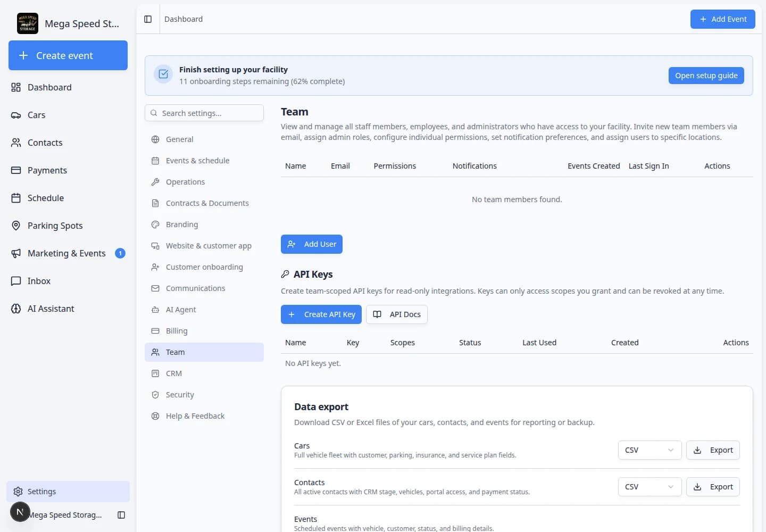Click the Operations wrench icon
The width and height of the screenshot is (766, 532).
tap(155, 182)
